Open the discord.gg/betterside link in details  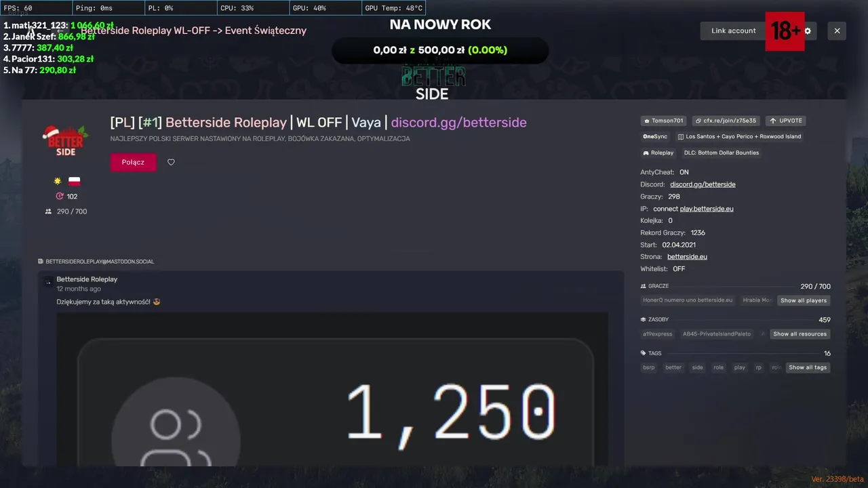(x=703, y=184)
